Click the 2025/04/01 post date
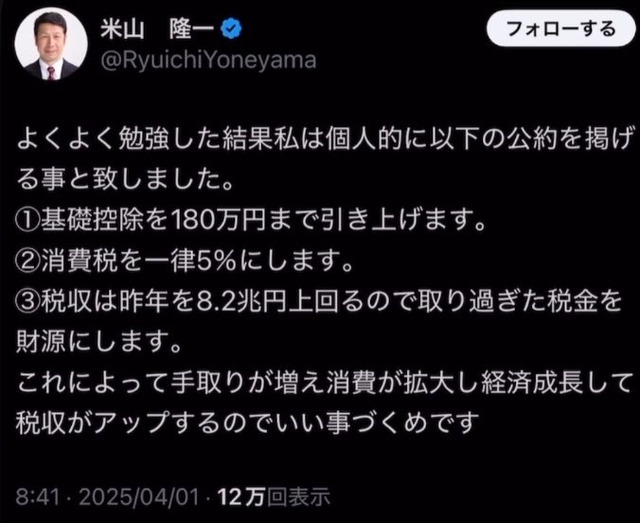Image resolution: width=640 pixels, height=523 pixels. pyautogui.click(x=139, y=497)
